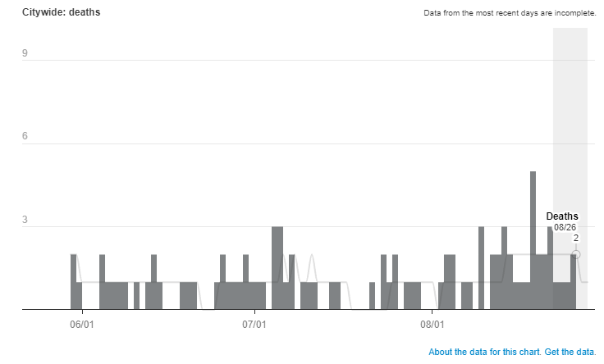Click the tooltip value 2

point(576,238)
